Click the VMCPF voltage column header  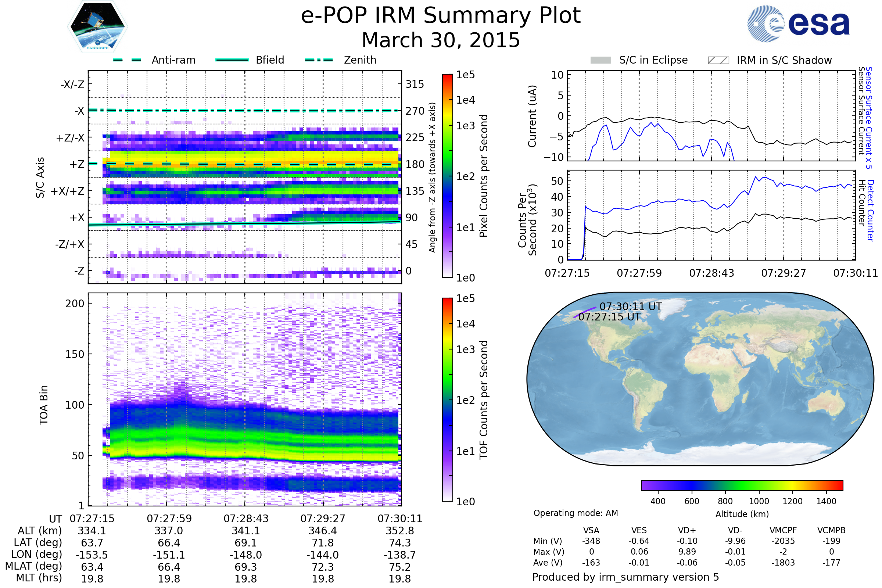click(783, 530)
